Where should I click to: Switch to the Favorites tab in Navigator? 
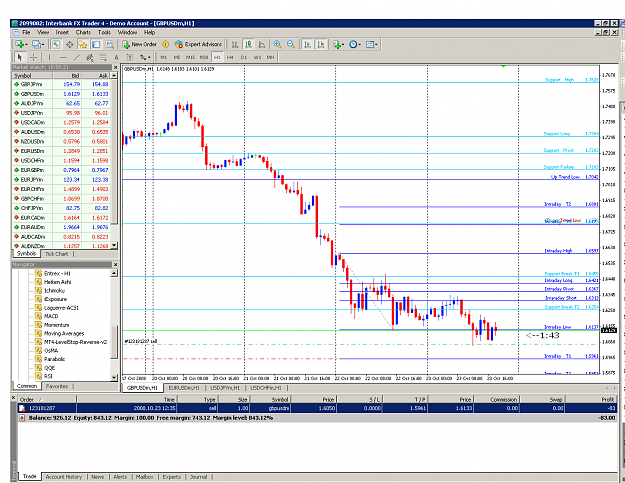[x=57, y=386]
